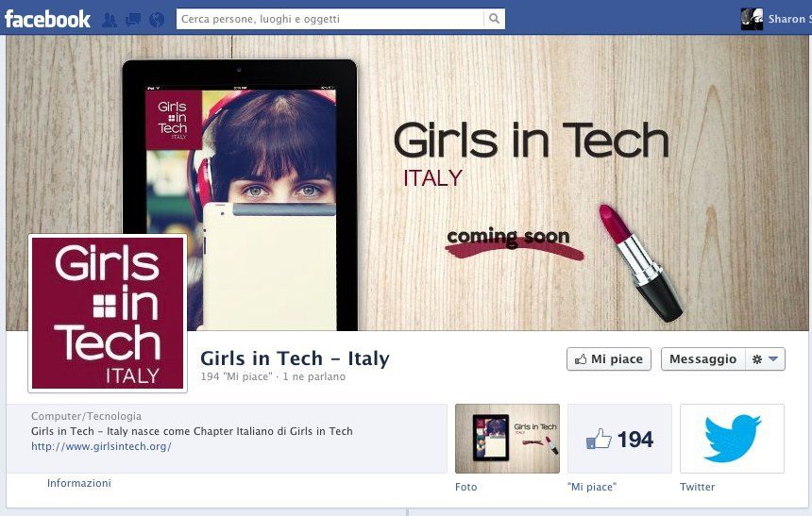Focus the 'Cerca persone, luoghi e oggetti' search field
Image resolution: width=812 pixels, height=516 pixels.
330,19
